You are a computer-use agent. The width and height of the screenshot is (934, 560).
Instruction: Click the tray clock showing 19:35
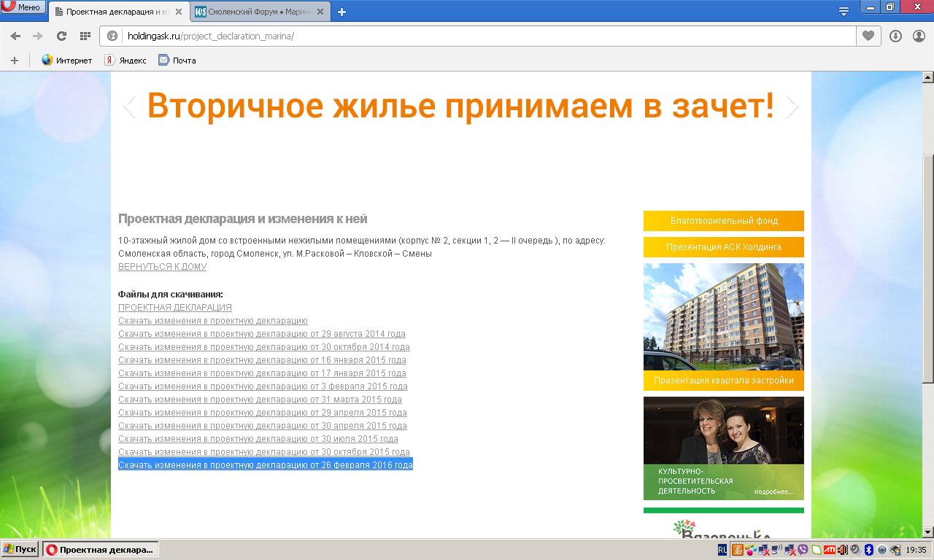tap(916, 550)
